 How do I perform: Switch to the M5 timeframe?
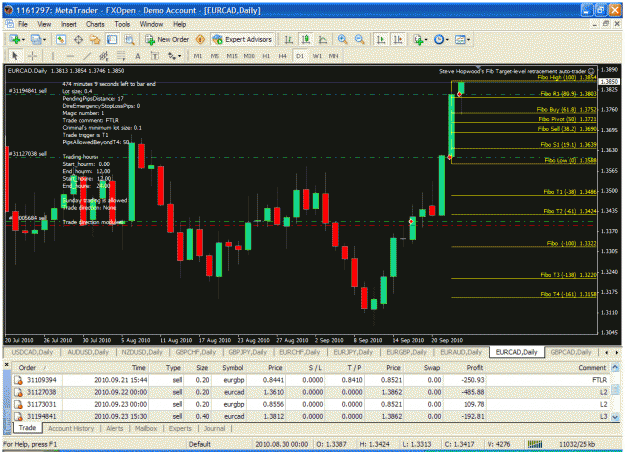click(214, 56)
